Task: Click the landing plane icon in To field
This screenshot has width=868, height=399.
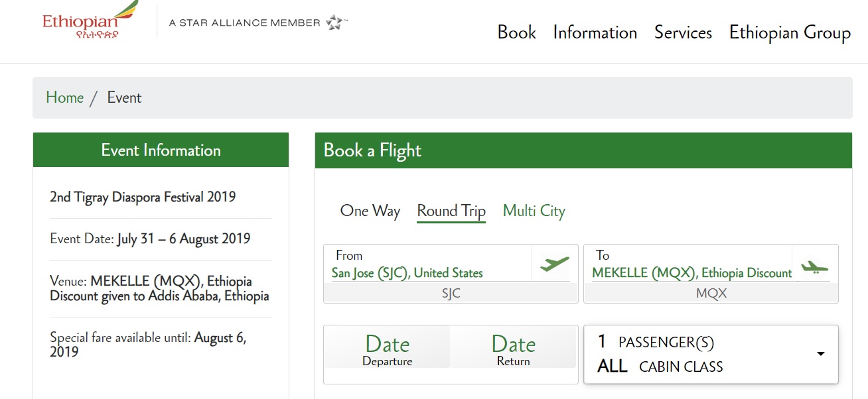Action: [814, 267]
